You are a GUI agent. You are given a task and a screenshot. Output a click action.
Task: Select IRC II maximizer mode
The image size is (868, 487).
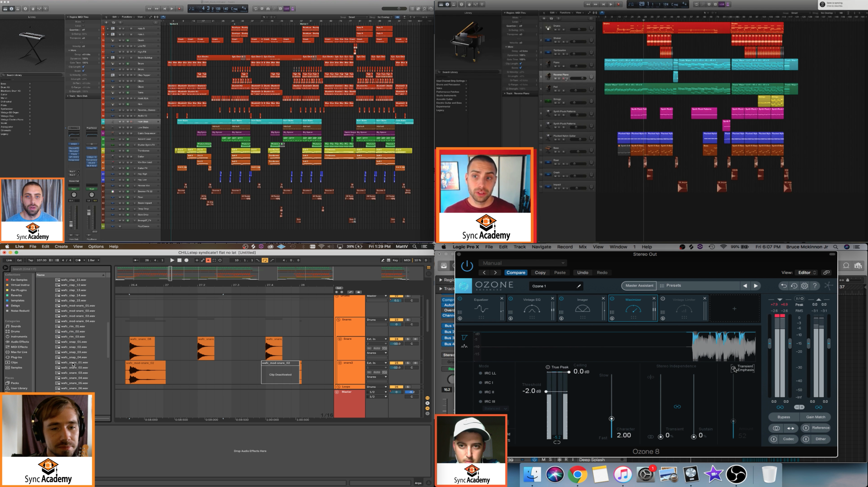(487, 392)
